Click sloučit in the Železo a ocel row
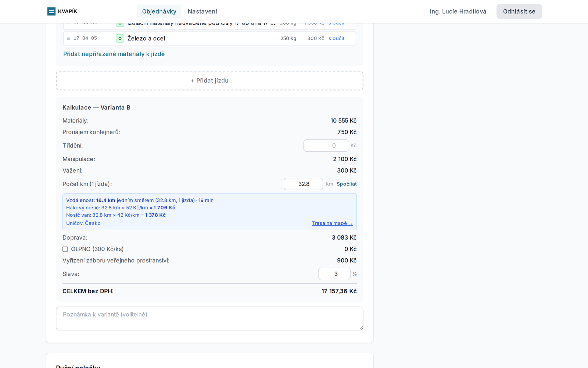 click(x=336, y=38)
